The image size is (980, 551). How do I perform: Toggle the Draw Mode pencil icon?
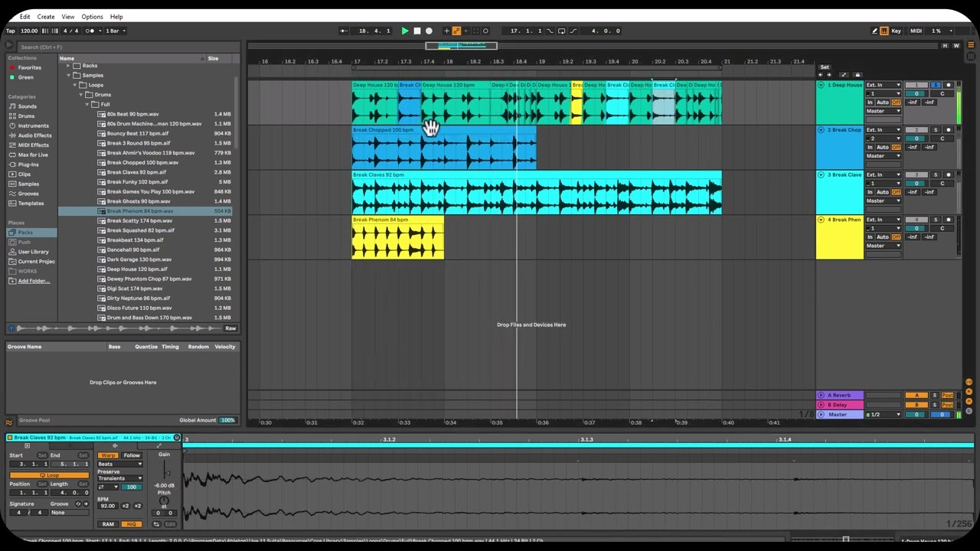coord(875,31)
